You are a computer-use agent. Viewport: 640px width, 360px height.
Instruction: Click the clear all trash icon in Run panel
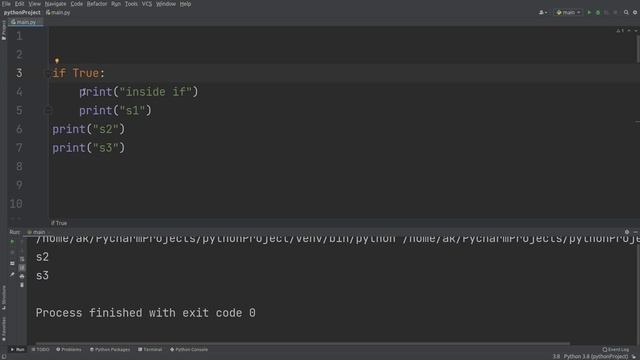[22, 285]
